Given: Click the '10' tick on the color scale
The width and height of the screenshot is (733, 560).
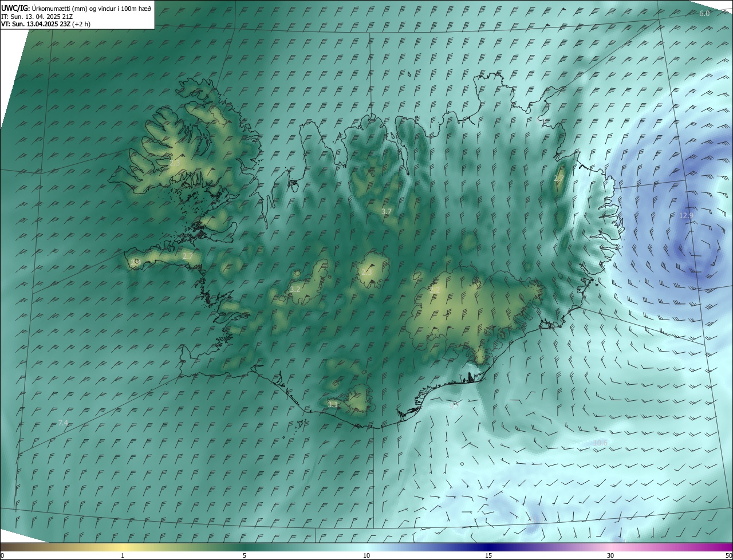Looking at the screenshot, I should (366, 555).
